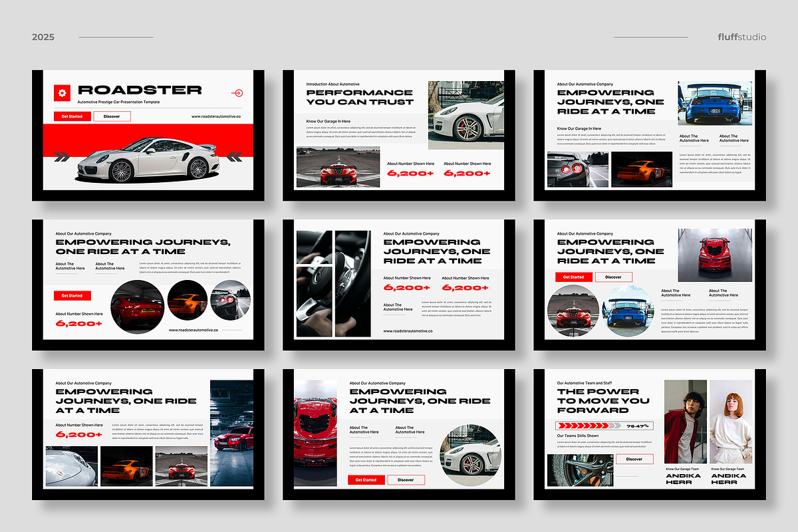
Task: Select the orange car thumbnail on bottom-left slide
Action: (126, 465)
